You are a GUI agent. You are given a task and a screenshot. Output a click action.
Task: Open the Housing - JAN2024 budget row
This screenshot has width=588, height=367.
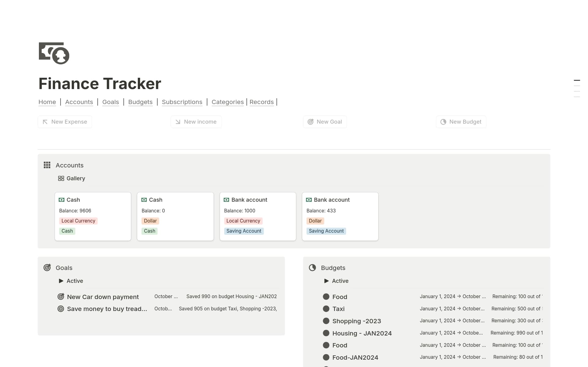432,333
